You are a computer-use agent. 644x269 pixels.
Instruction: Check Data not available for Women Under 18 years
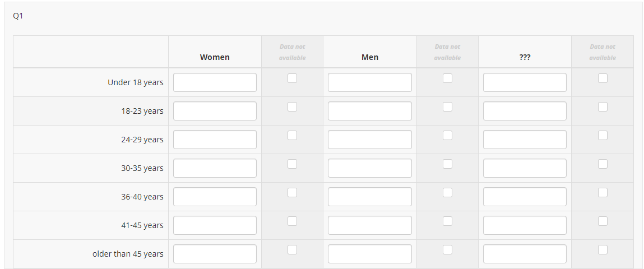292,78
